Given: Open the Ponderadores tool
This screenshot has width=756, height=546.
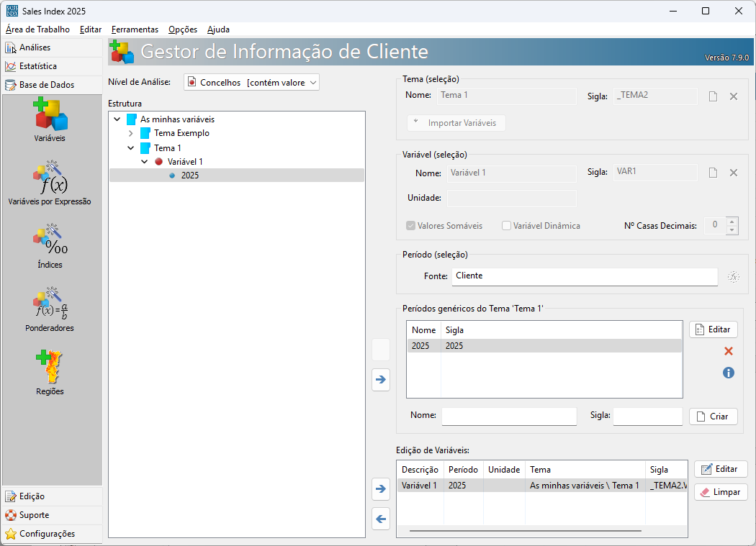Looking at the screenshot, I should pos(50,308).
